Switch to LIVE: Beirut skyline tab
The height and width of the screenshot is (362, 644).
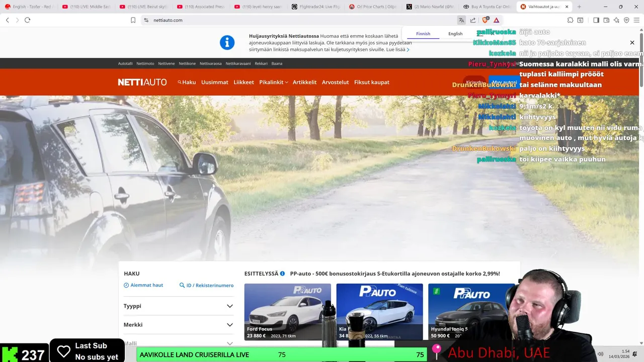(143, 7)
